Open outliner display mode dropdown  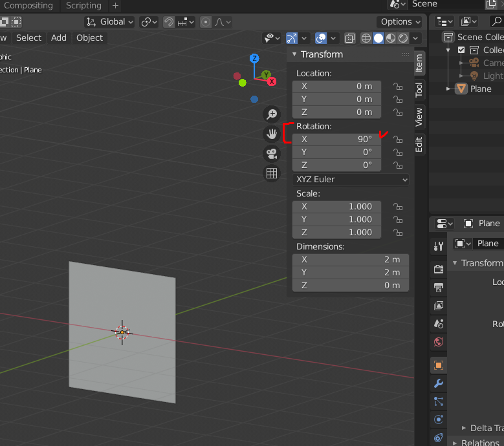pyautogui.click(x=444, y=21)
